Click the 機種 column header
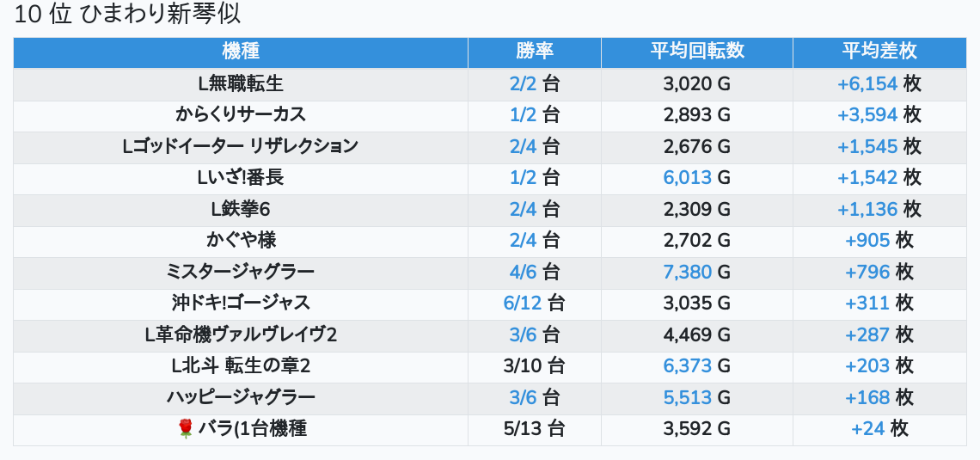The height and width of the screenshot is (460, 980). point(241,51)
